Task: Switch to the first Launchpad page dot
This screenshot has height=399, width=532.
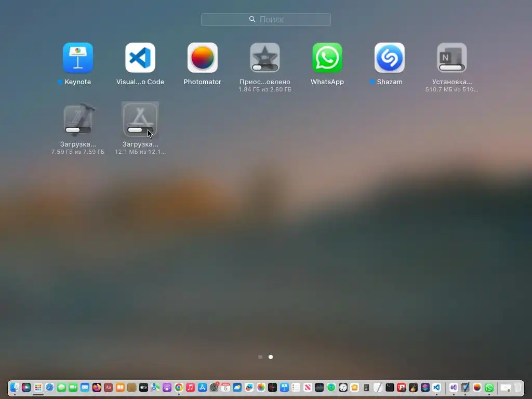Action: 260,357
